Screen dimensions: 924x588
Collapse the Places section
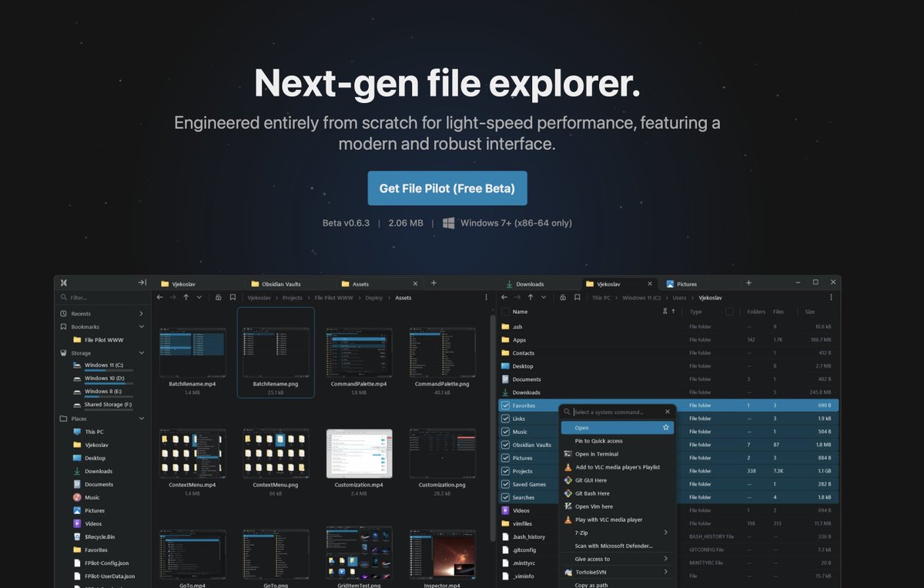(141, 419)
